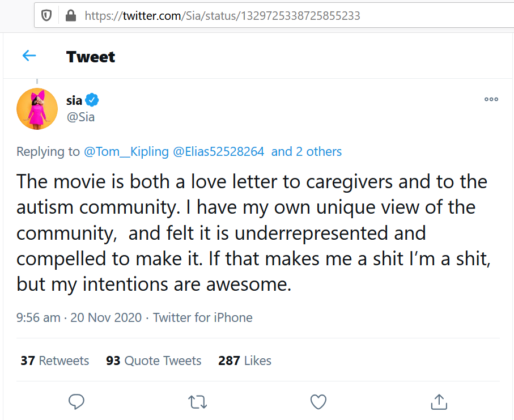Click the back arrow icon

pos(29,56)
